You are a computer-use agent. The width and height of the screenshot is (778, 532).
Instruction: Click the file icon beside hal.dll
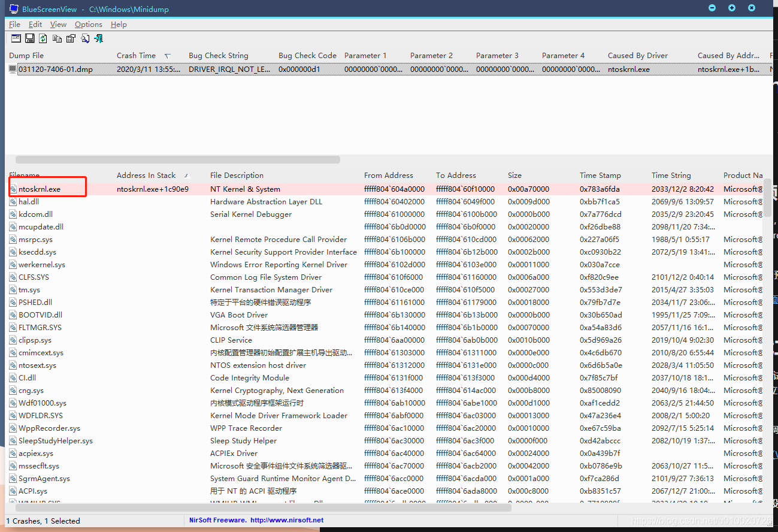point(13,202)
